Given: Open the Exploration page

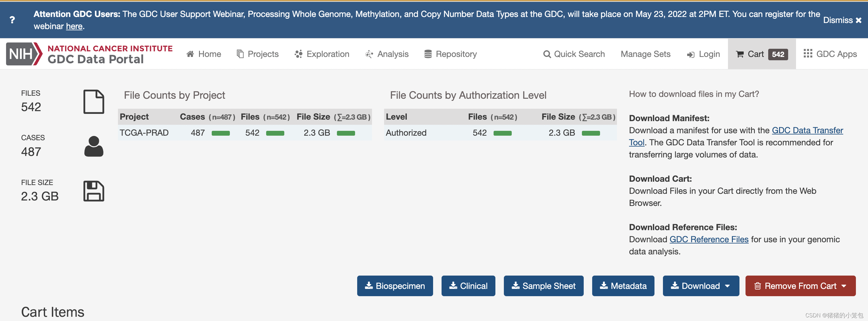Looking at the screenshot, I should pos(322,54).
